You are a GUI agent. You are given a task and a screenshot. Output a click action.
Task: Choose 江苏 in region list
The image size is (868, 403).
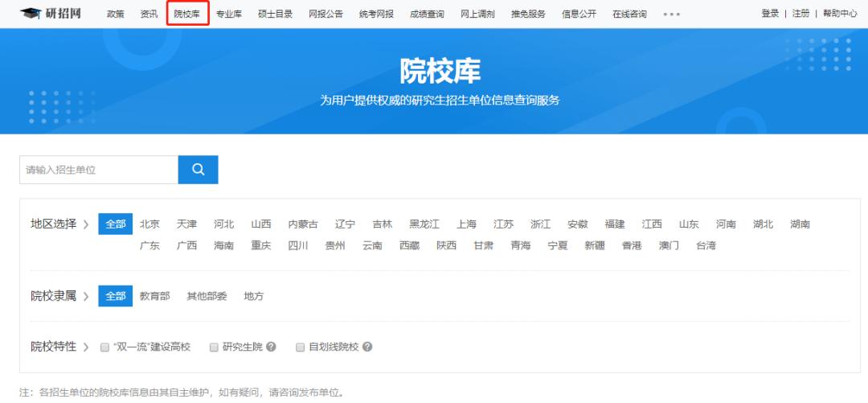click(504, 224)
